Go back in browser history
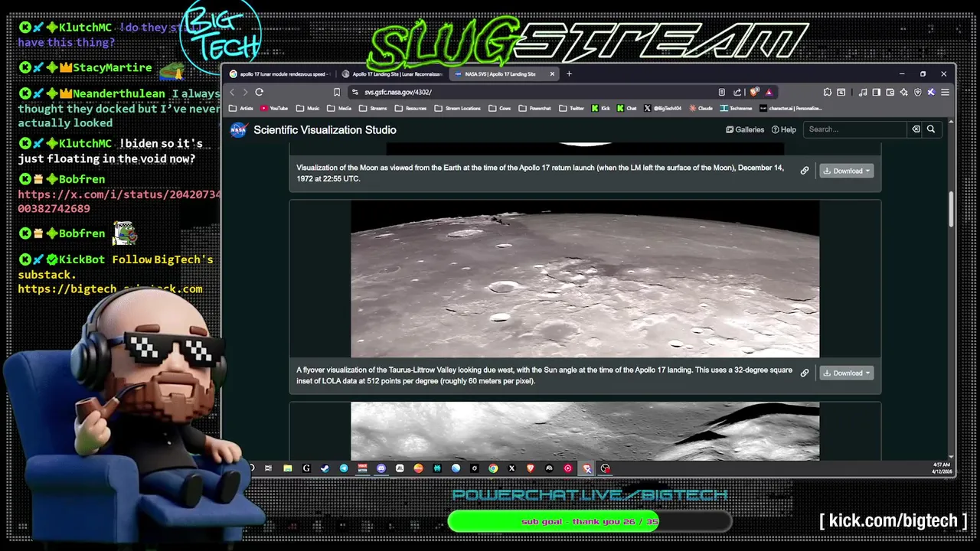Viewport: 980px width, 551px height. pyautogui.click(x=233, y=92)
